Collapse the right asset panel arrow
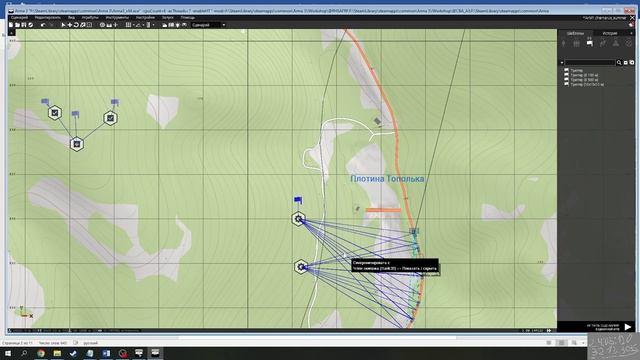This screenshot has height=360, width=640. click(631, 33)
